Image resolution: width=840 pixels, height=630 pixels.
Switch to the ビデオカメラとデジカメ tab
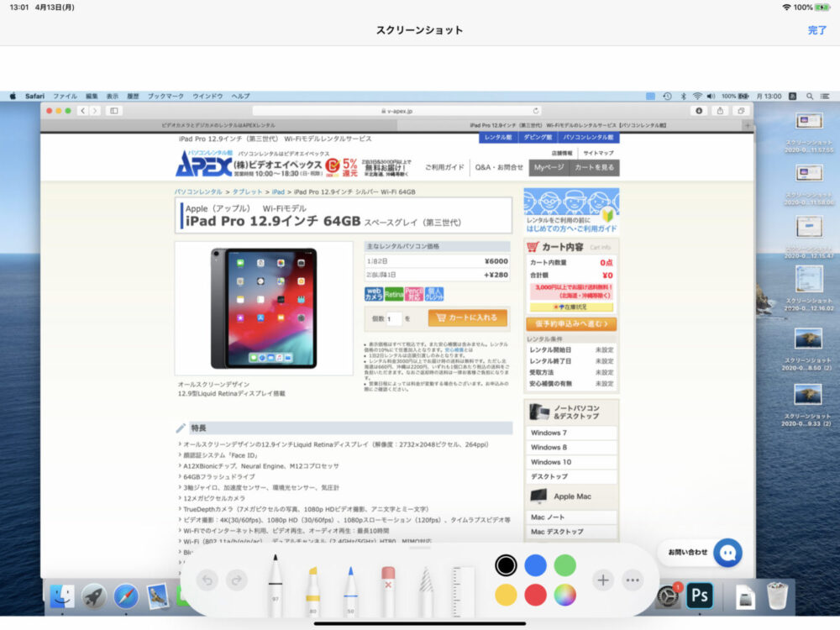tap(218, 125)
